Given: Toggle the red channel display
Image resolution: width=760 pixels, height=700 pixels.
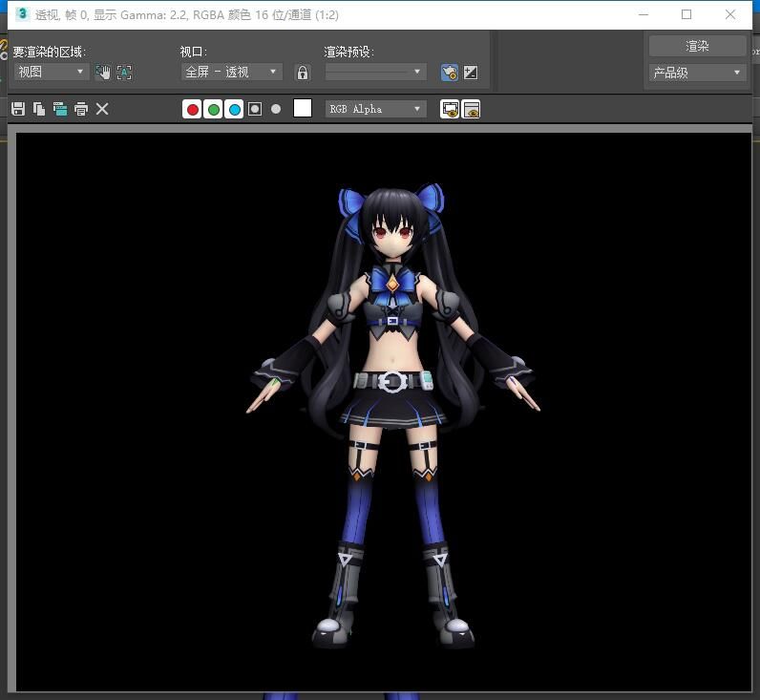Looking at the screenshot, I should pos(193,109).
